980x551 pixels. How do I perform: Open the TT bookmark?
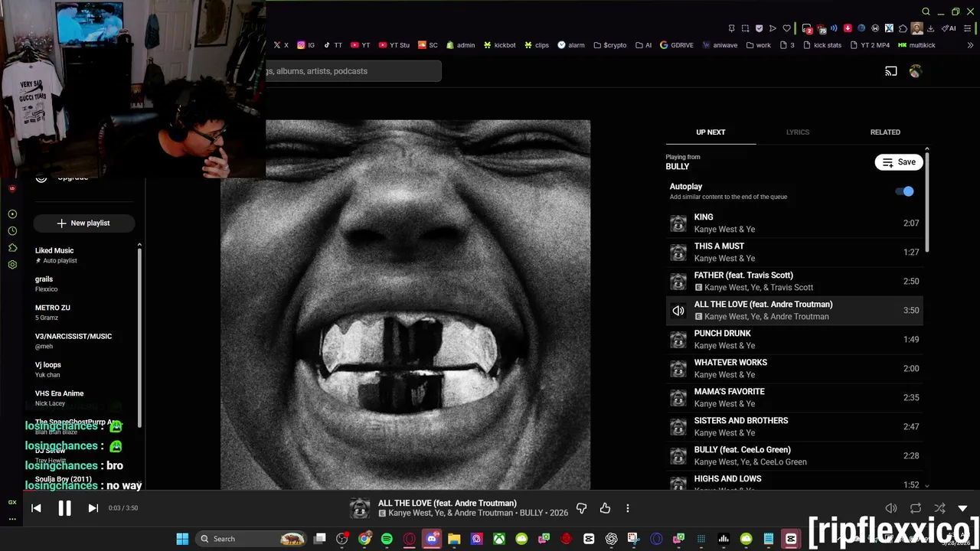[333, 45]
